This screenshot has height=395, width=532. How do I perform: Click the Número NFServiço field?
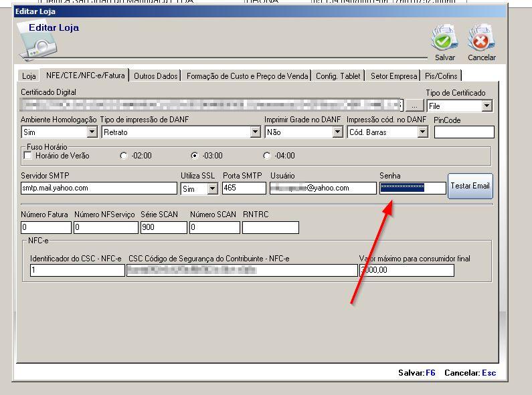(x=106, y=227)
